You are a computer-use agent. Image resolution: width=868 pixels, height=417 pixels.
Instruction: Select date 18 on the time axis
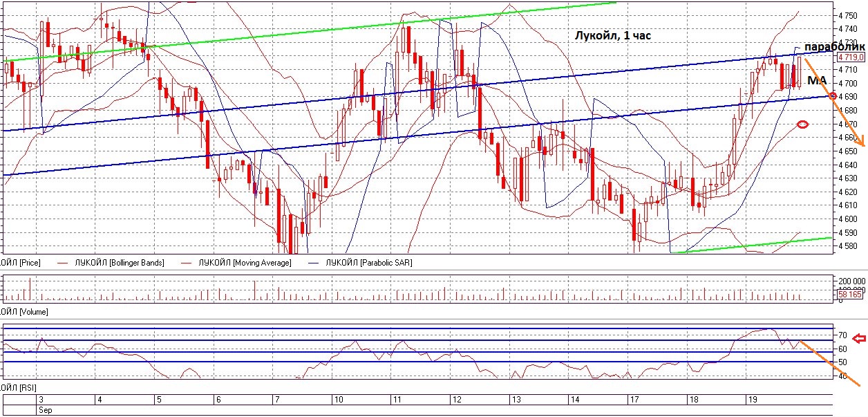coord(693,400)
